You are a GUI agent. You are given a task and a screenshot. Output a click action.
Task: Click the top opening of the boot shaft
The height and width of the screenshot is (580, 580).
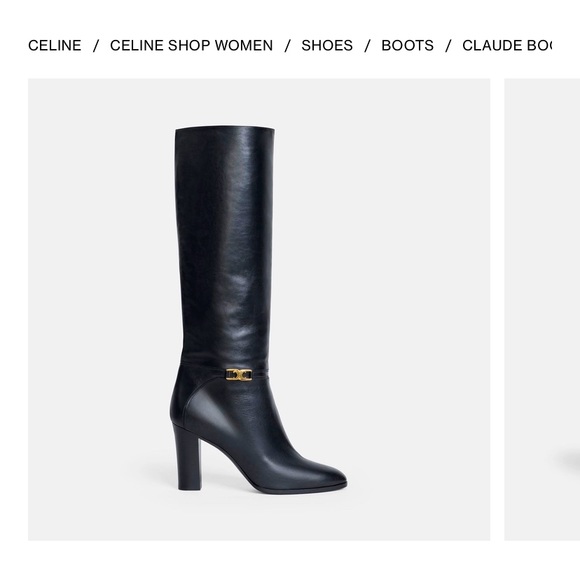click(225, 128)
